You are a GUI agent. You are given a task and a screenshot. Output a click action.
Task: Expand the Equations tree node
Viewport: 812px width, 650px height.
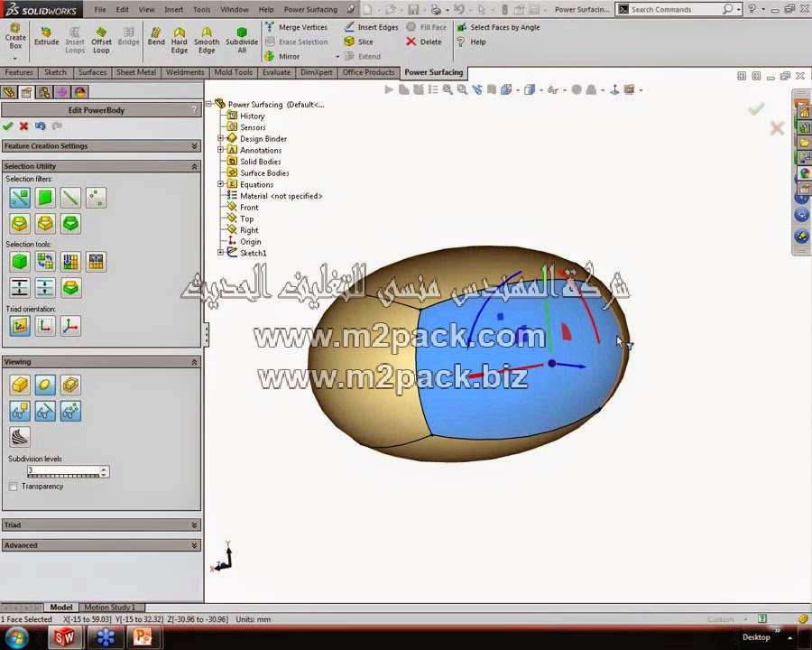pos(220,184)
